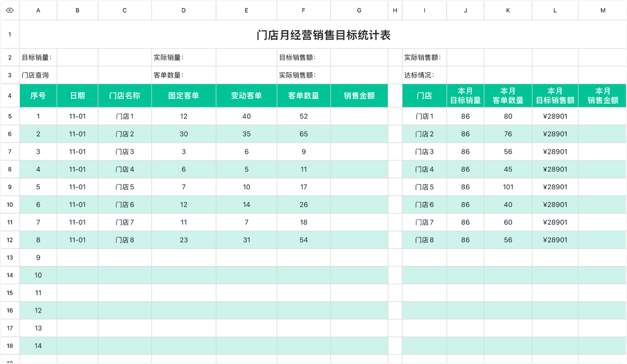
Task: Click the 本月目标销量 header cell
Action: [x=465, y=96]
